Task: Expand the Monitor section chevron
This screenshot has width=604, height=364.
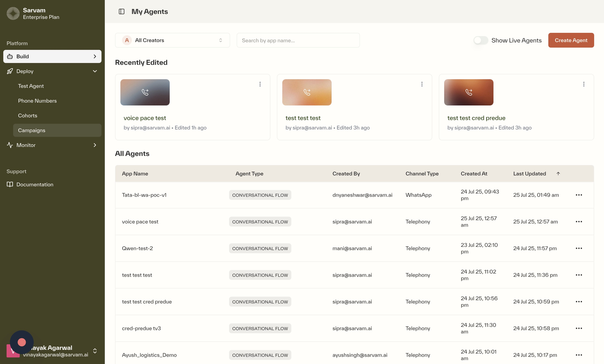Action: tap(95, 145)
